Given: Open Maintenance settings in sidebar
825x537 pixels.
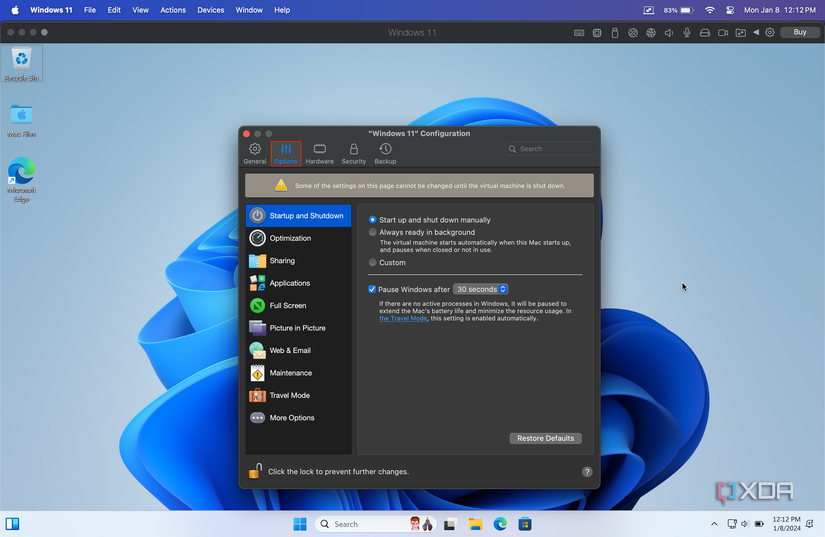Looking at the screenshot, I should pyautogui.click(x=298, y=373).
